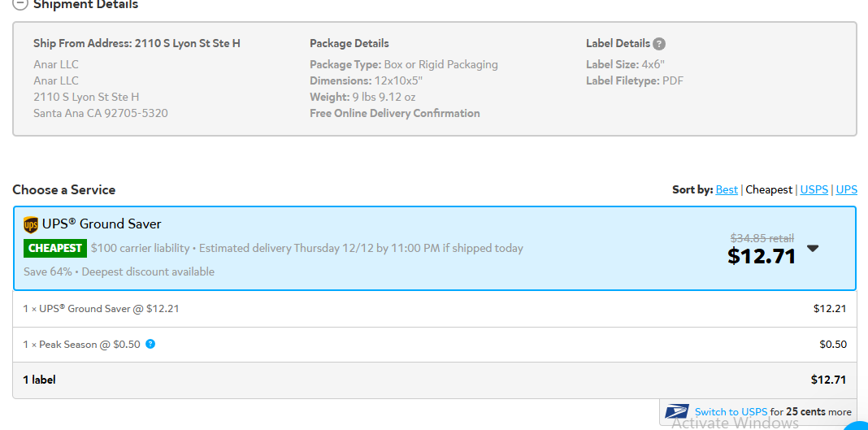
Task: Sort services by Best
Action: click(x=727, y=190)
